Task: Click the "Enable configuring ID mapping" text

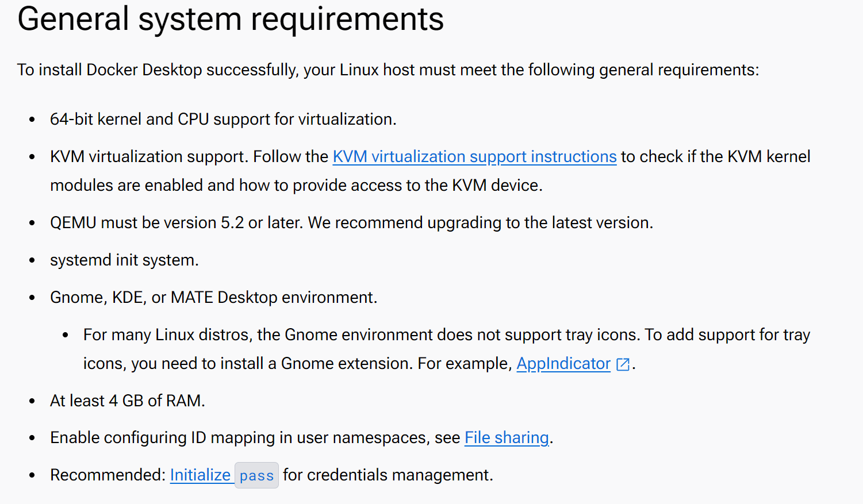Action: click(255, 437)
